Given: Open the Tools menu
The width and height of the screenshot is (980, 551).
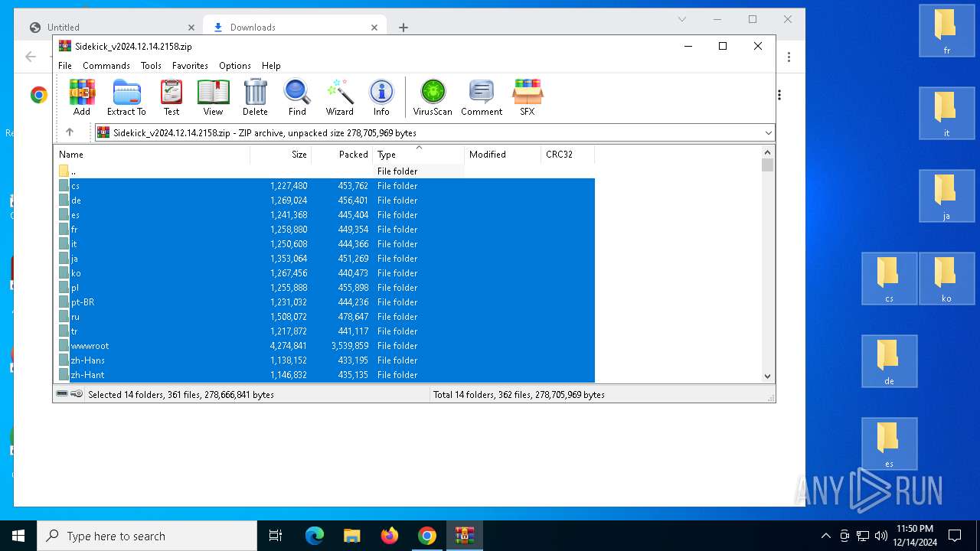Looking at the screenshot, I should (x=151, y=66).
